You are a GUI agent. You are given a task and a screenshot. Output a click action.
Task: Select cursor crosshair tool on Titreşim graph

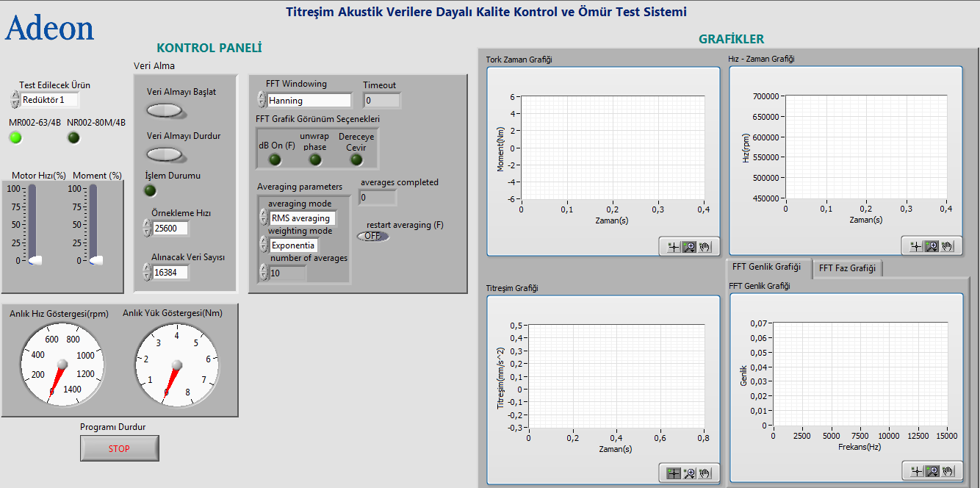point(672,473)
